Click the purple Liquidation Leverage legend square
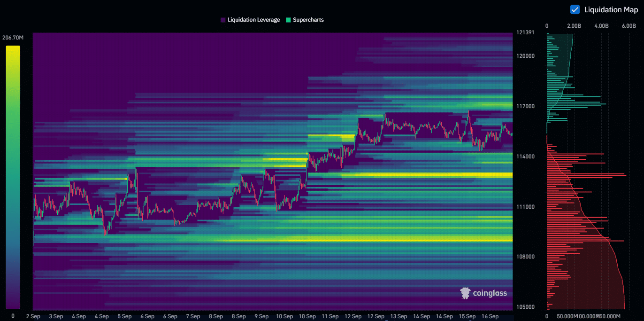The width and height of the screenshot is (644, 321). pos(223,20)
